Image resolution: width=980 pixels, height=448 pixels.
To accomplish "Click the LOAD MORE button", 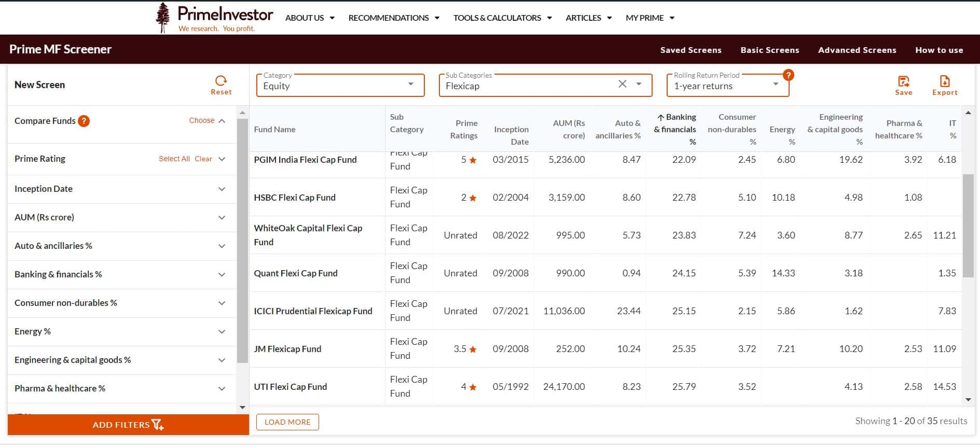I will [287, 422].
